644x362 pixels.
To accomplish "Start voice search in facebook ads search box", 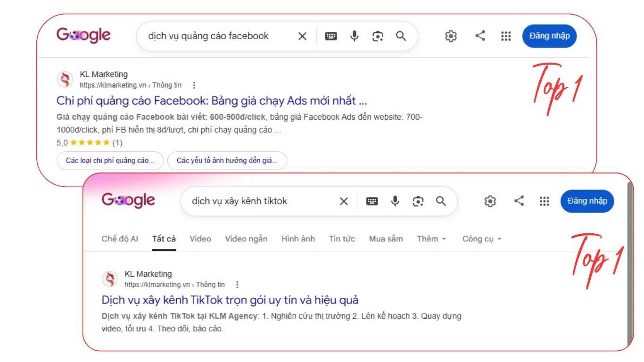I will [x=355, y=36].
